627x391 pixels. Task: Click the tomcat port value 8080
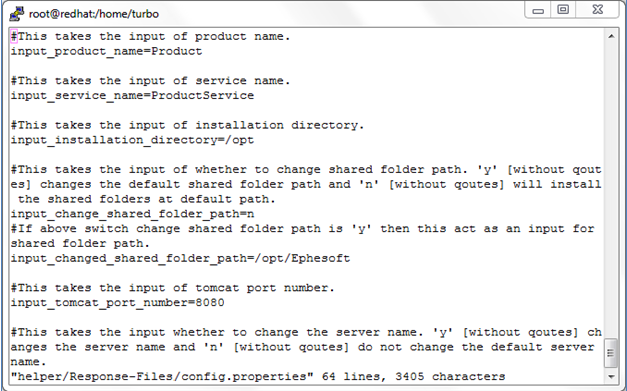pos(210,303)
